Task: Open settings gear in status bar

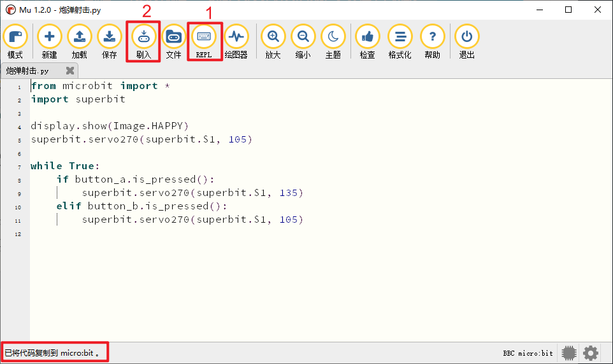Action: (x=591, y=353)
